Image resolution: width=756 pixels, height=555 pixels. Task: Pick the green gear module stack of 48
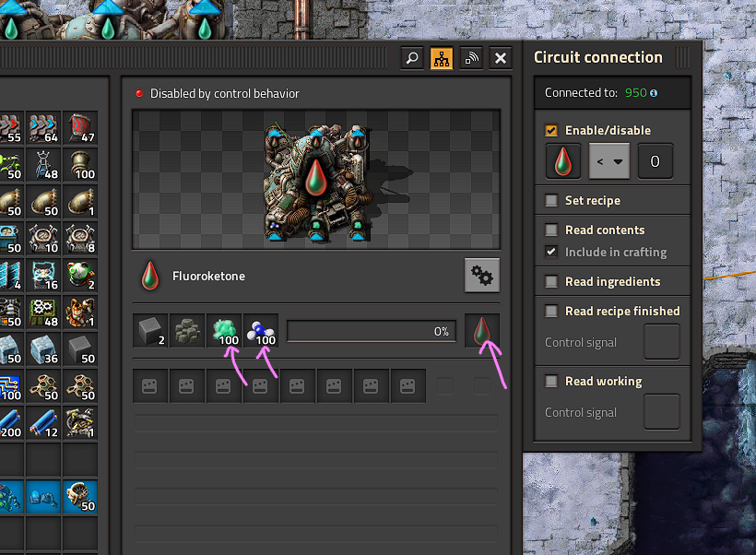(44, 313)
